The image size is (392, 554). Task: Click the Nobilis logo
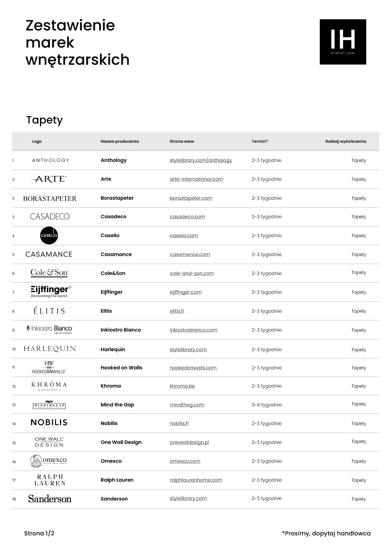pyautogui.click(x=49, y=423)
